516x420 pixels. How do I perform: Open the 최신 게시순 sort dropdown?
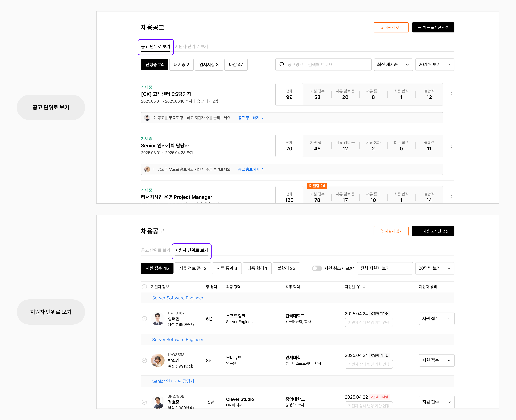(x=393, y=65)
